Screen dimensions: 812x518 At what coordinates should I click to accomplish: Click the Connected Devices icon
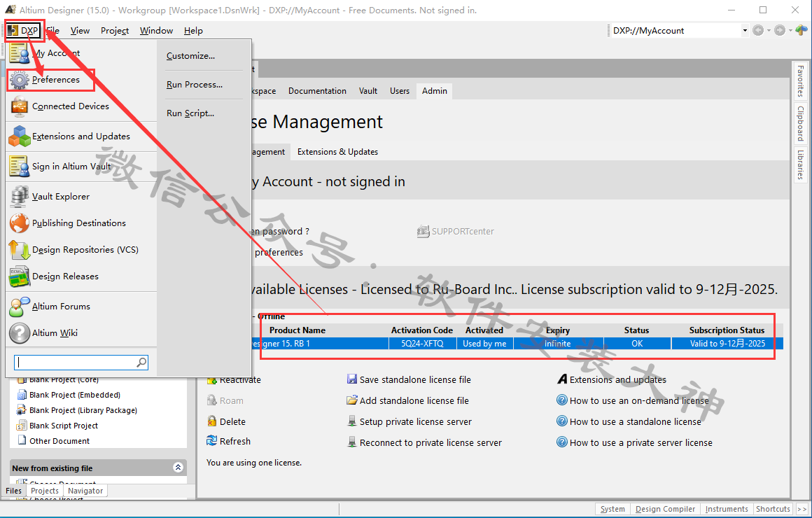point(19,106)
